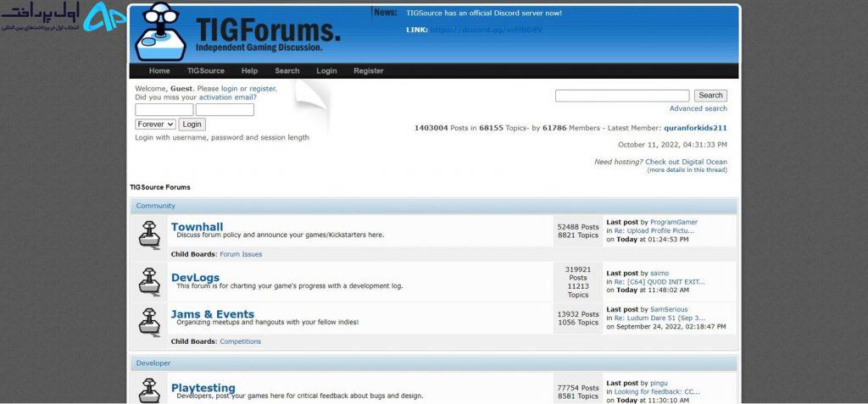Open Check out Digital Ocean link
868x404 pixels.
coord(687,162)
